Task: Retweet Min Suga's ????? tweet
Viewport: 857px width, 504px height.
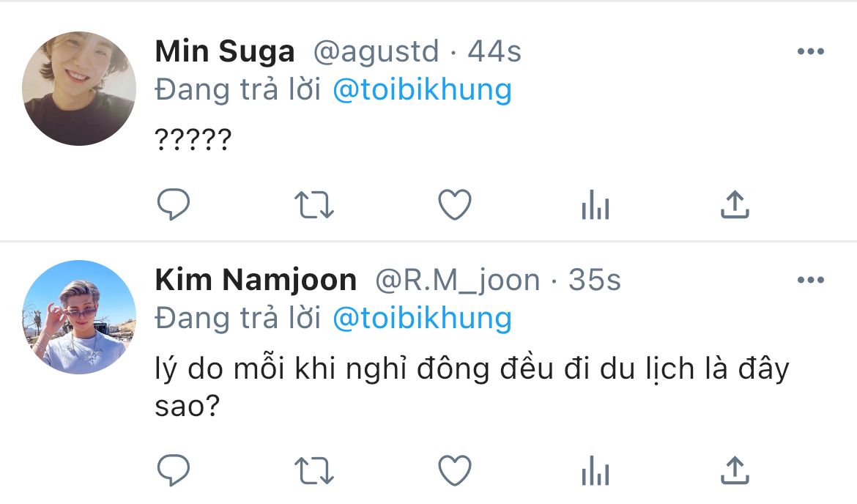Action: [x=314, y=206]
